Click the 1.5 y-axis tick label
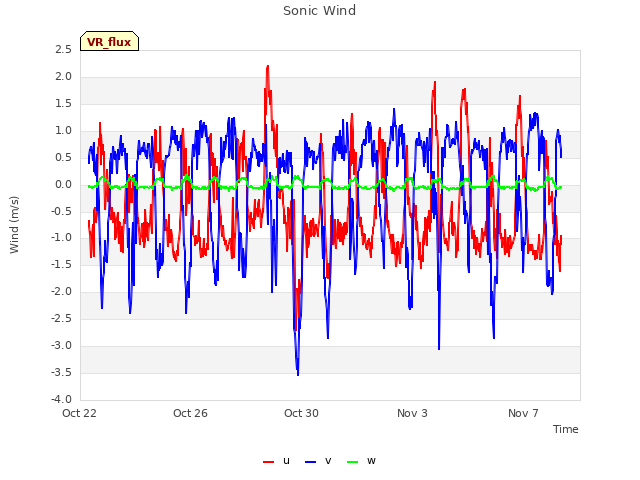 click(x=64, y=104)
